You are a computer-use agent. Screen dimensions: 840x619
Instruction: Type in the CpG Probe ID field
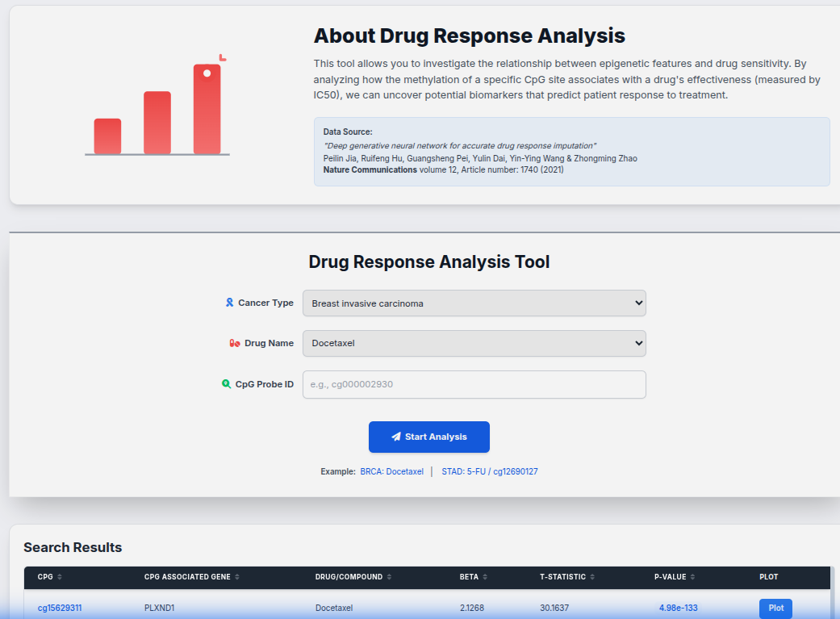pyautogui.click(x=474, y=384)
